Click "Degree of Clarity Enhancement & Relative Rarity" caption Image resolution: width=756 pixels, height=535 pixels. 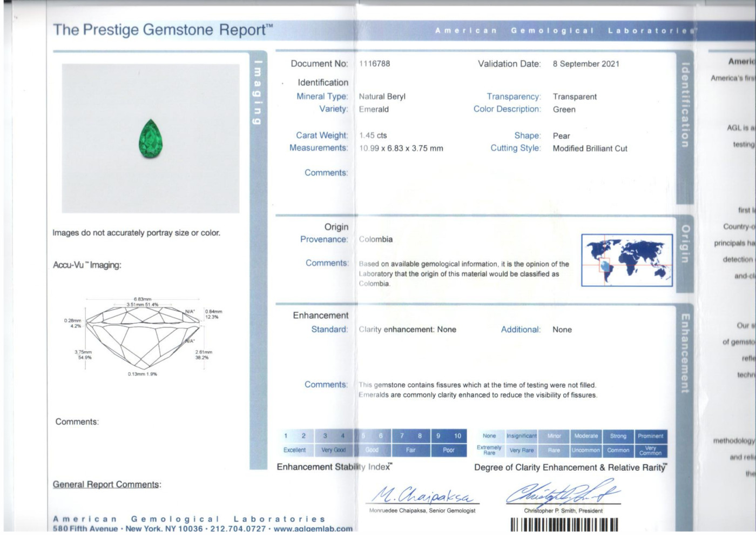tap(571, 467)
